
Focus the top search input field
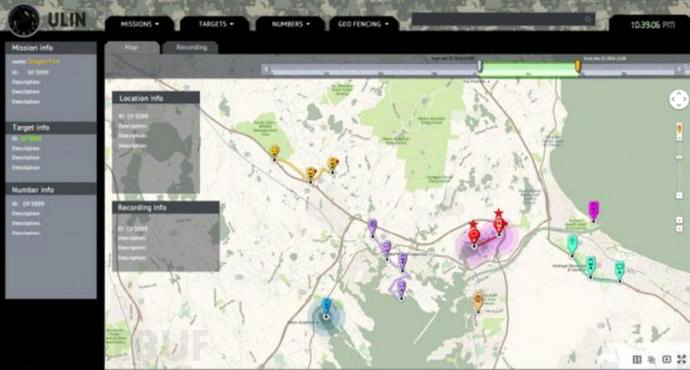(x=503, y=19)
